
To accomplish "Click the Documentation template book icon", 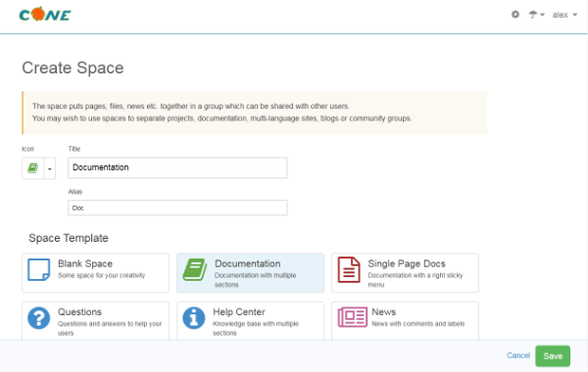I will [195, 270].
